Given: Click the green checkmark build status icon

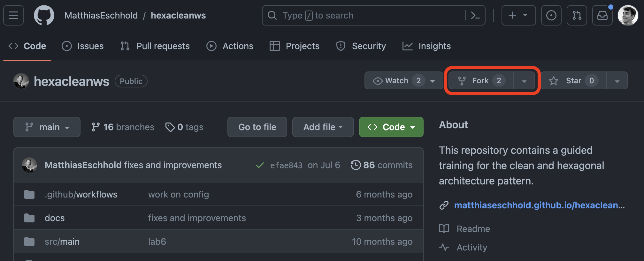Looking at the screenshot, I should 260,165.
